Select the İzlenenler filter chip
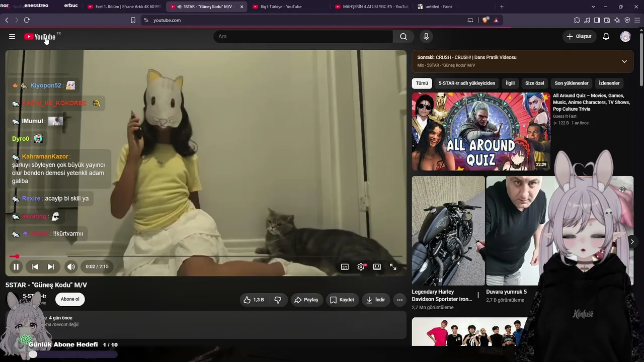 609,83
